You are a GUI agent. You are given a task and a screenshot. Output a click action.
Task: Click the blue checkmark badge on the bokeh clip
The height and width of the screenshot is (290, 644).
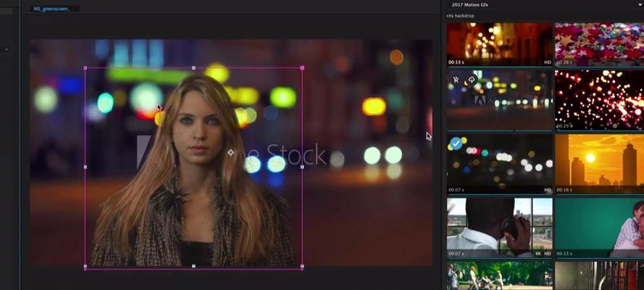point(456,144)
